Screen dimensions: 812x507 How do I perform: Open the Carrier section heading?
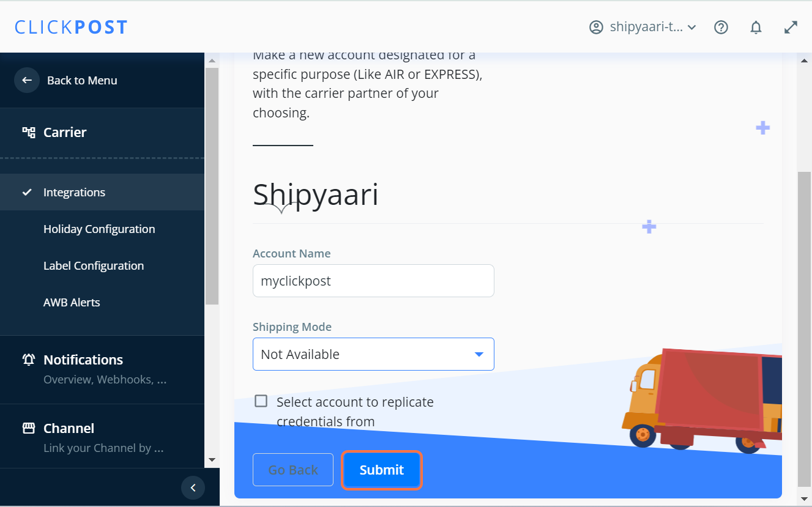(65, 132)
